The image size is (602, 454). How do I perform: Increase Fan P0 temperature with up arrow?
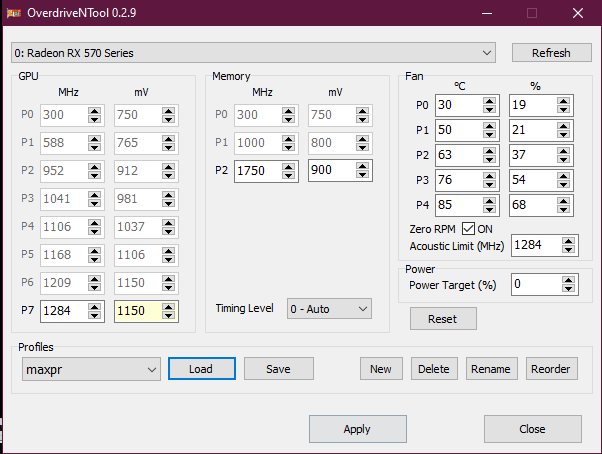point(489,101)
